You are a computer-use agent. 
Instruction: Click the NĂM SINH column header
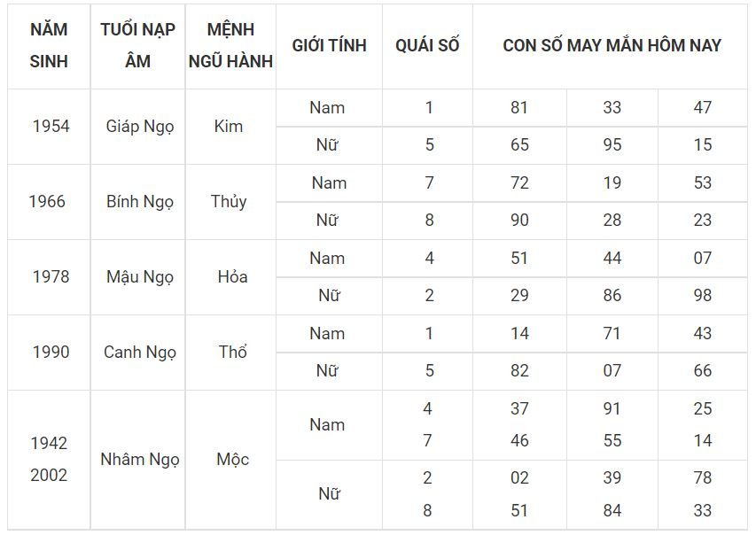[49, 46]
